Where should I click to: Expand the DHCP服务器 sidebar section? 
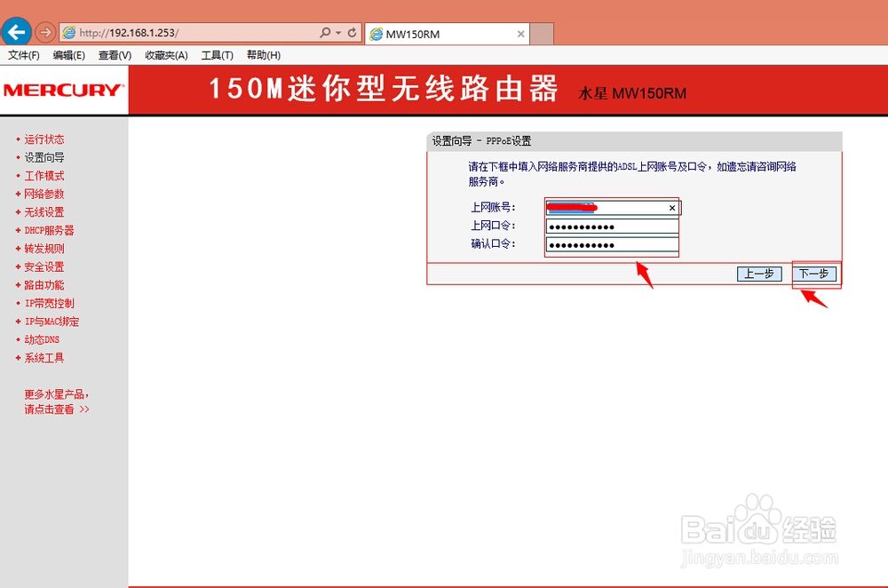click(x=49, y=231)
